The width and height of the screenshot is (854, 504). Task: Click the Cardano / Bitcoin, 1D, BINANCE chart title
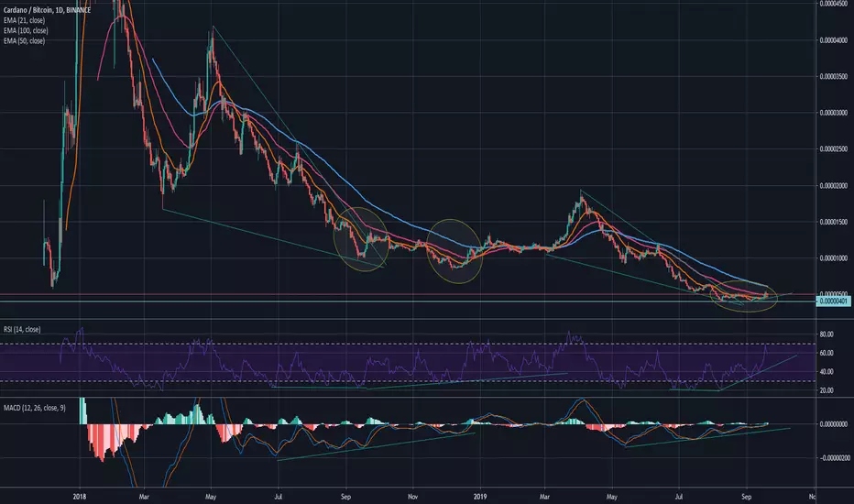click(47, 10)
